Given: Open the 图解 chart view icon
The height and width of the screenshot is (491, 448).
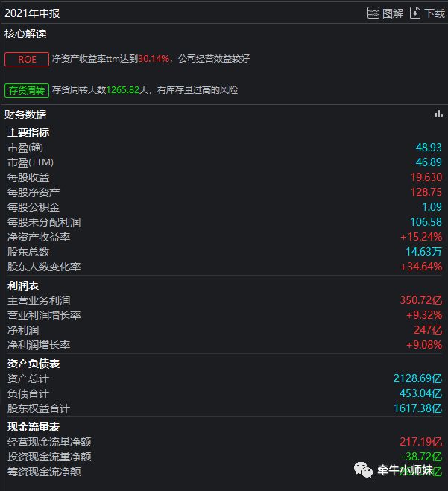Looking at the screenshot, I should pos(373,13).
